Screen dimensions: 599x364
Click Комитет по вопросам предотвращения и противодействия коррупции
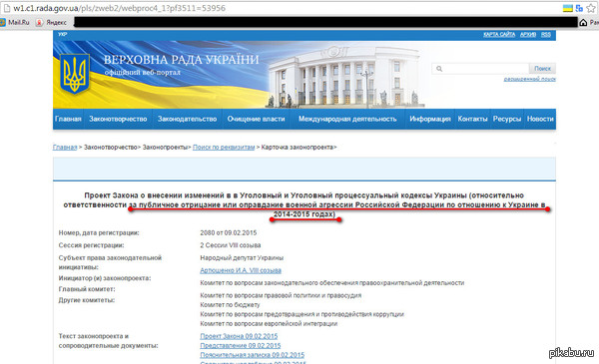[302, 314]
